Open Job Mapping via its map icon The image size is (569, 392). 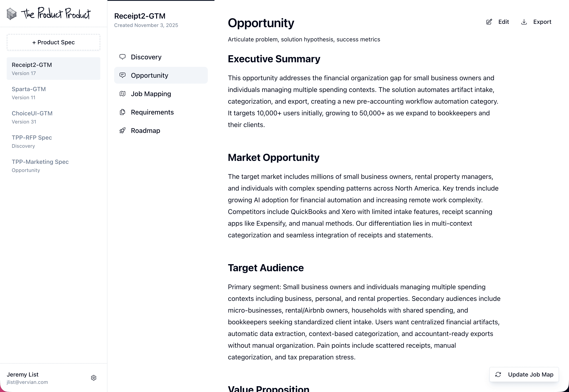[122, 94]
